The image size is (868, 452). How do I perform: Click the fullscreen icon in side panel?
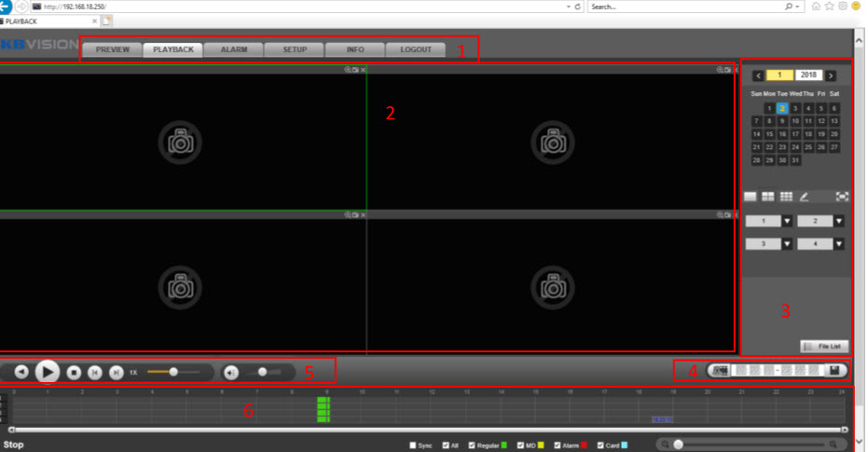tap(842, 197)
